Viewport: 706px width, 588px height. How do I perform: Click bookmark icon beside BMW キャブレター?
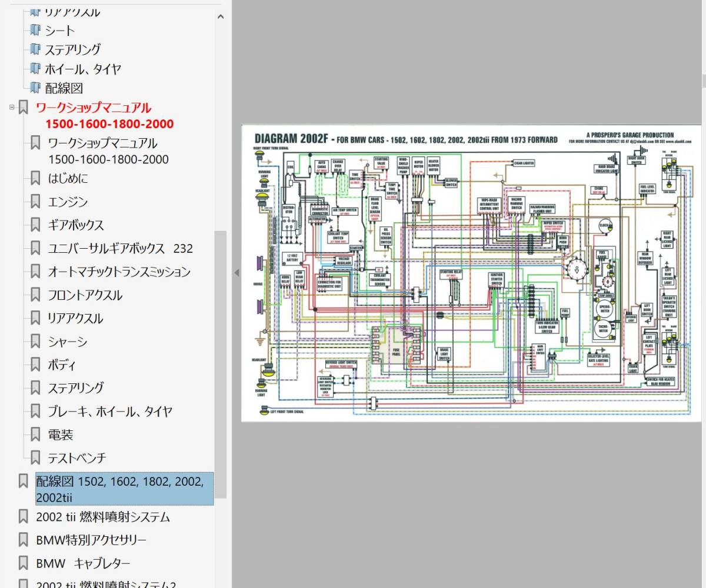pyautogui.click(x=24, y=563)
